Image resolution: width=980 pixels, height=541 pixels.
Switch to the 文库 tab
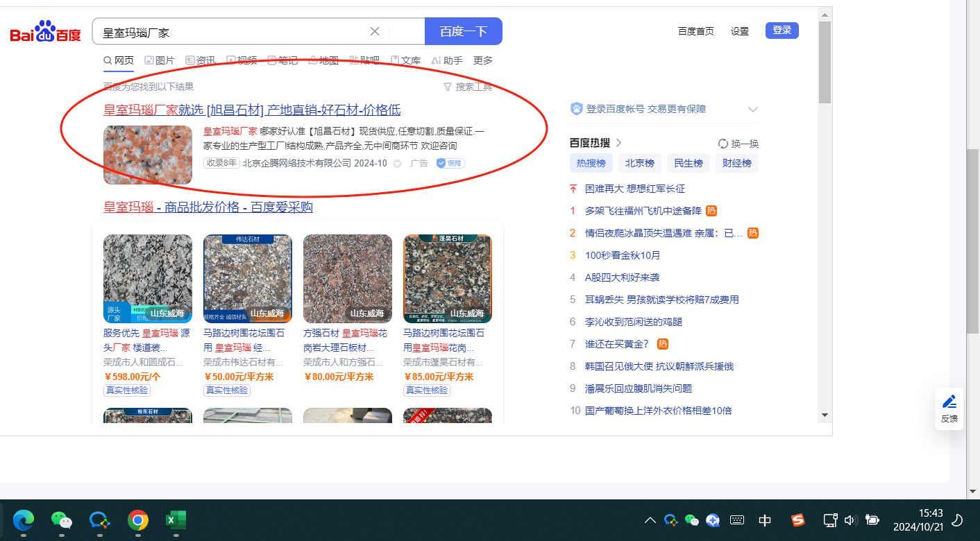click(406, 60)
